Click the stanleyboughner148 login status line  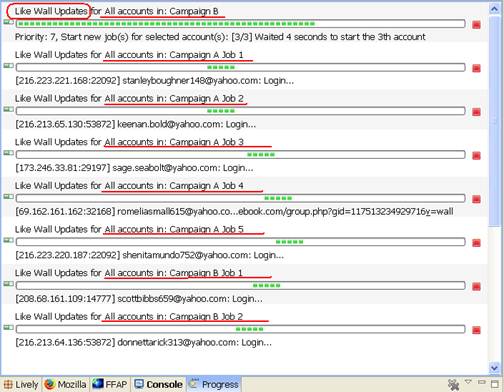coord(155,81)
